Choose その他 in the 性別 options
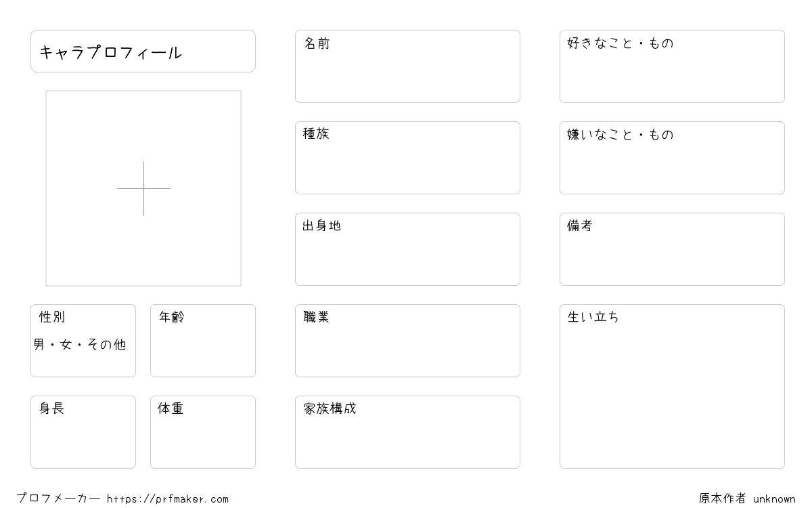 click(x=106, y=345)
